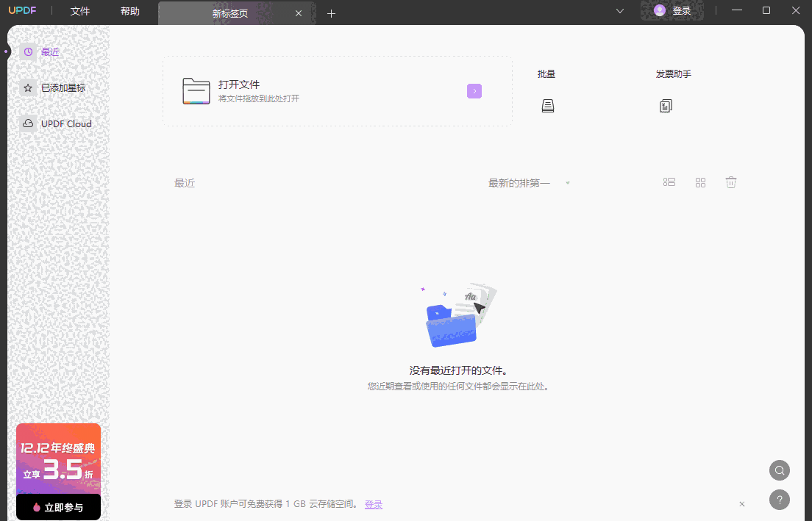The width and height of the screenshot is (812, 521).
Task: Switch recent files to grid view
Action: (x=700, y=182)
